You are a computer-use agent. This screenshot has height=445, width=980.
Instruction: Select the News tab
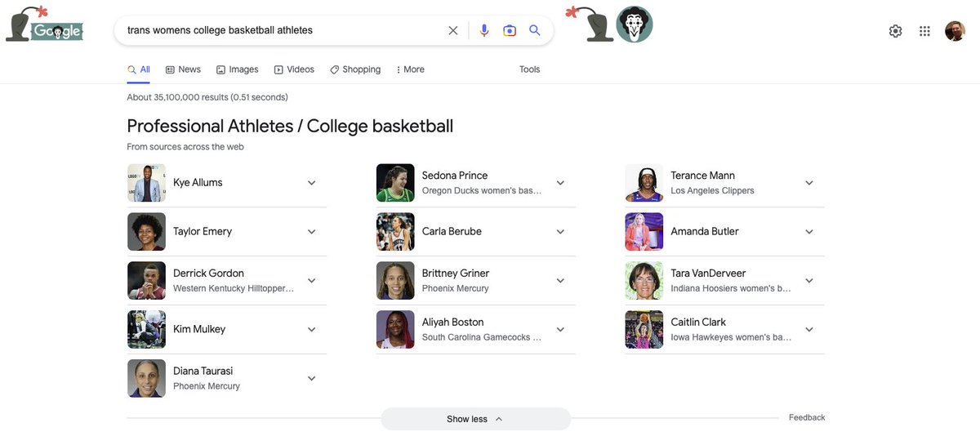click(183, 69)
